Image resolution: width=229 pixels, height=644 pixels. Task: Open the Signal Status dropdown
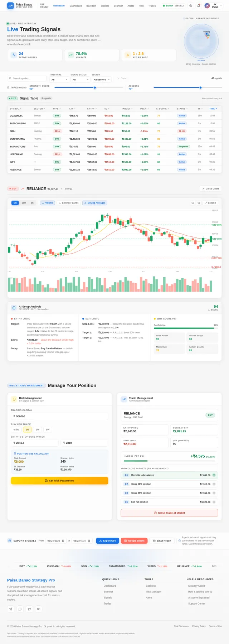pyautogui.click(x=80, y=80)
